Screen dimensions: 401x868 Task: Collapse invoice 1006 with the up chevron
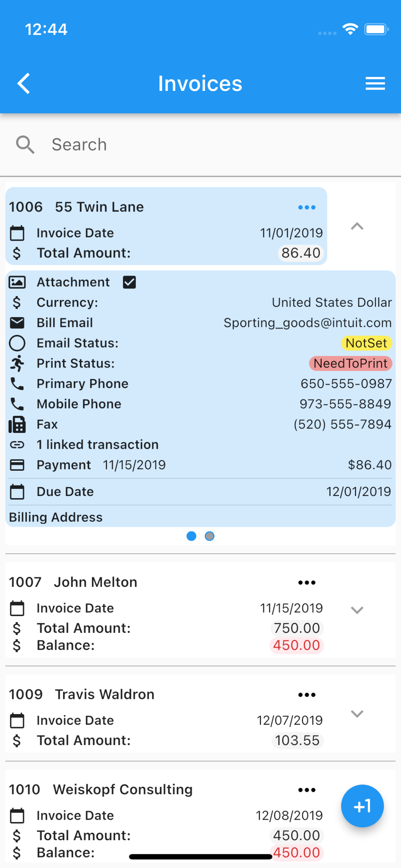(357, 226)
